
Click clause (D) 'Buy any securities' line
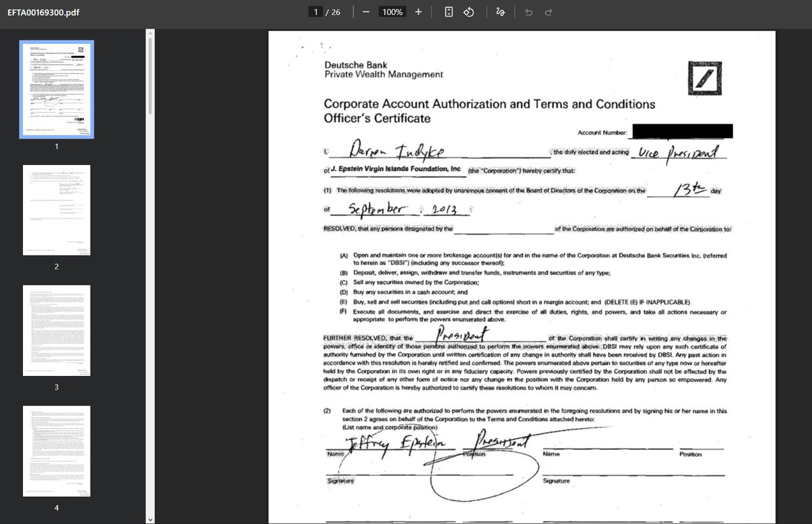click(x=403, y=292)
